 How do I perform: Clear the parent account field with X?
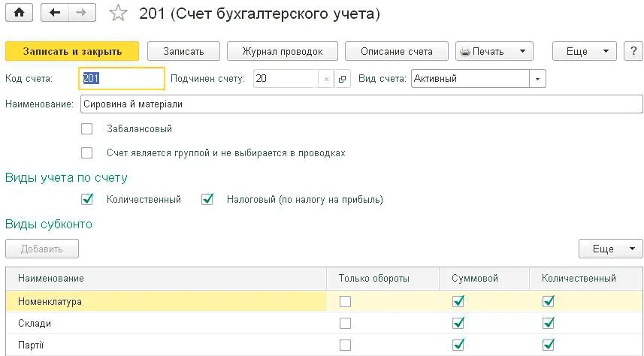pyautogui.click(x=326, y=79)
